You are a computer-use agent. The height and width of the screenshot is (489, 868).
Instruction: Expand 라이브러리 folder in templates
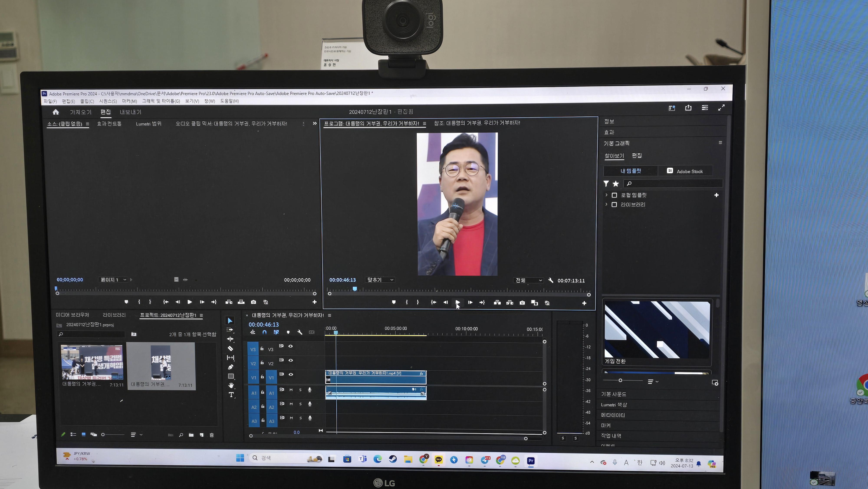pyautogui.click(x=607, y=204)
